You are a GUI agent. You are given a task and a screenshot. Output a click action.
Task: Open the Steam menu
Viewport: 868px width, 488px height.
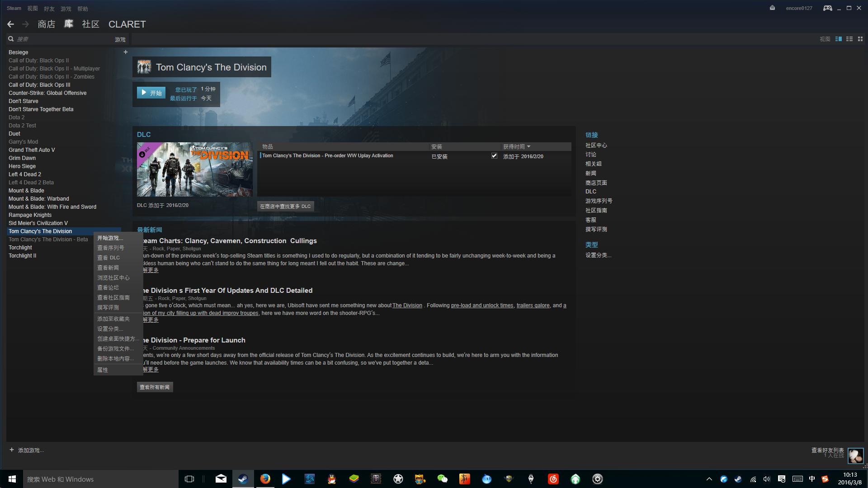(14, 9)
